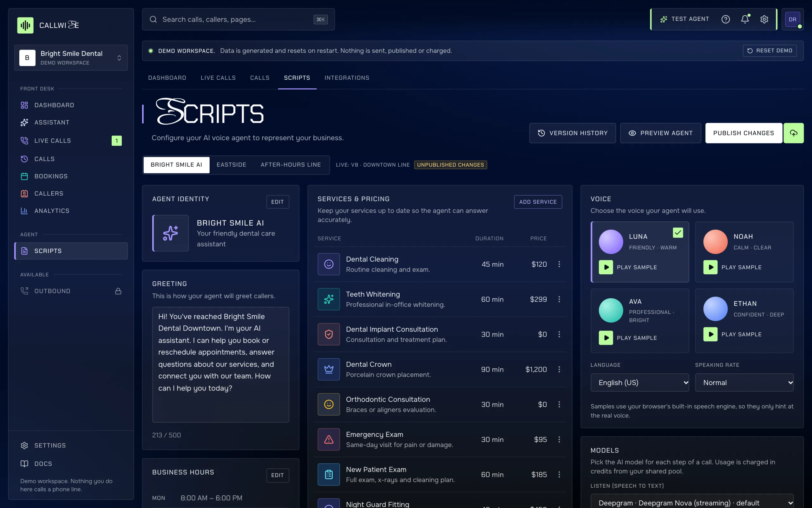
Task: Switch to the Eastside agent
Action: click(x=231, y=165)
